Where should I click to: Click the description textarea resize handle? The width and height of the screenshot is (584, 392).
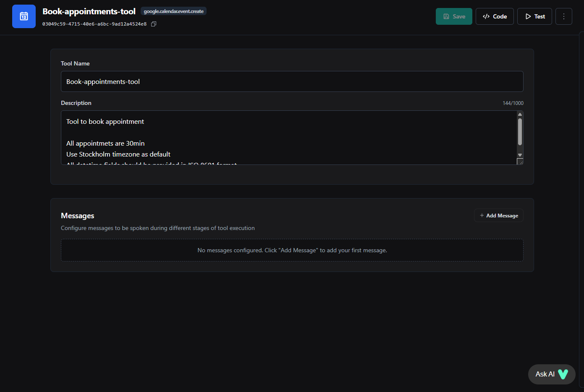coord(520,162)
